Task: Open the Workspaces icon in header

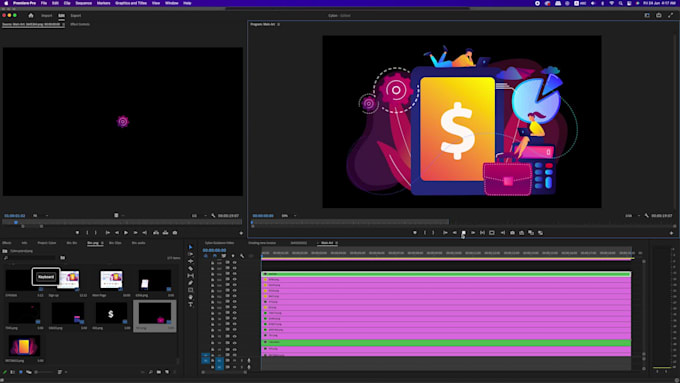Action: 647,16
